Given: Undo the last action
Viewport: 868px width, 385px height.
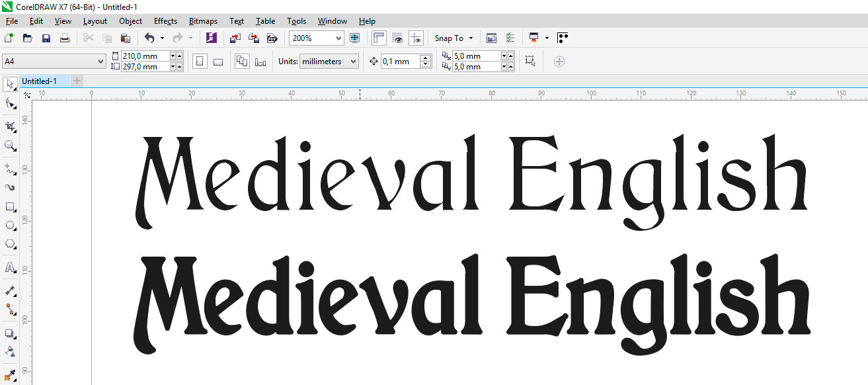Looking at the screenshot, I should tap(149, 38).
